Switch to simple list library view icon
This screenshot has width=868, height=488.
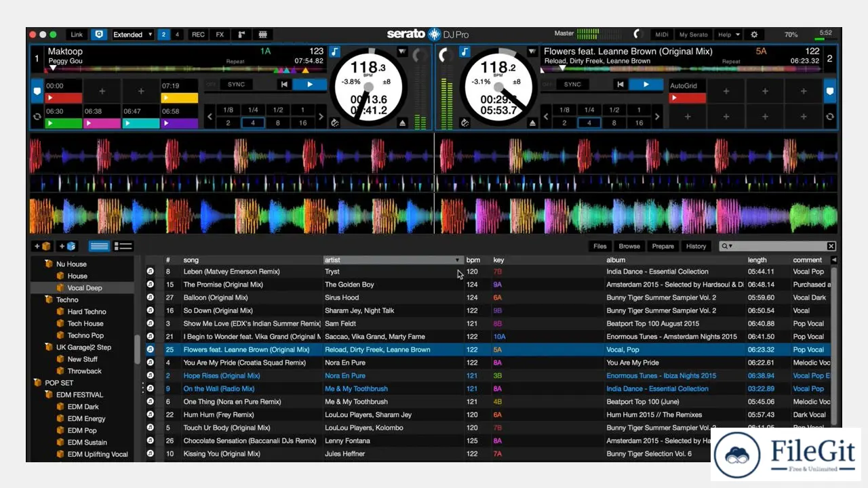point(99,246)
